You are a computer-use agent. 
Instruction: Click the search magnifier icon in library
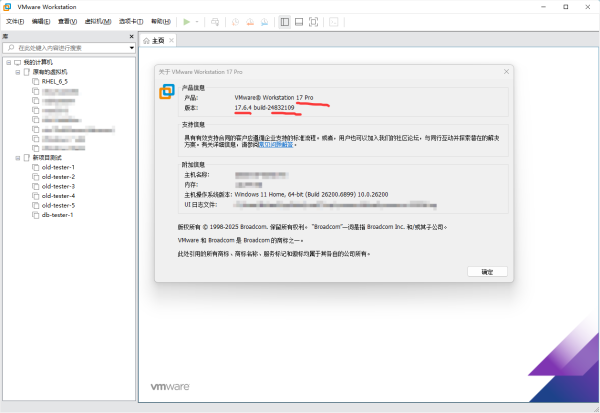point(11,48)
